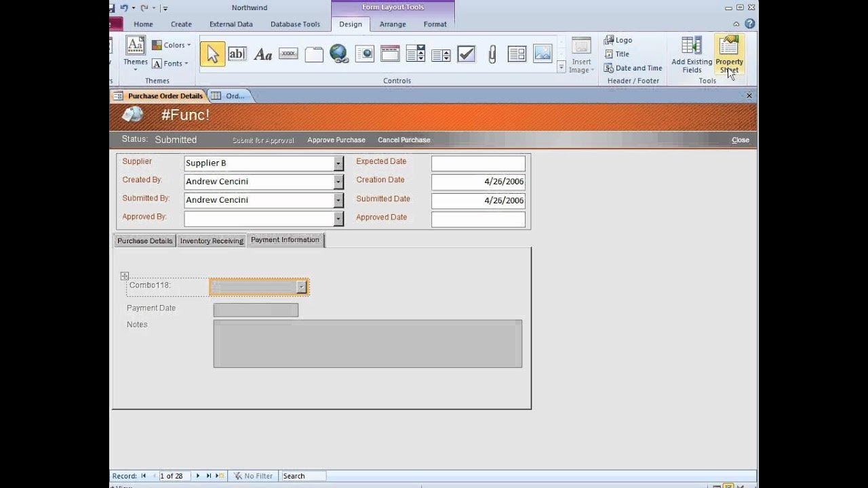The width and height of the screenshot is (868, 488).
Task: Select the Payment Information tab
Action: coord(285,240)
